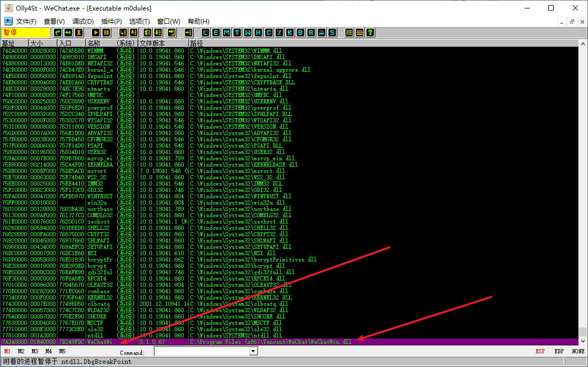Click the module list scroll-down arrow
This screenshot has width=588, height=367.
coord(583,341)
